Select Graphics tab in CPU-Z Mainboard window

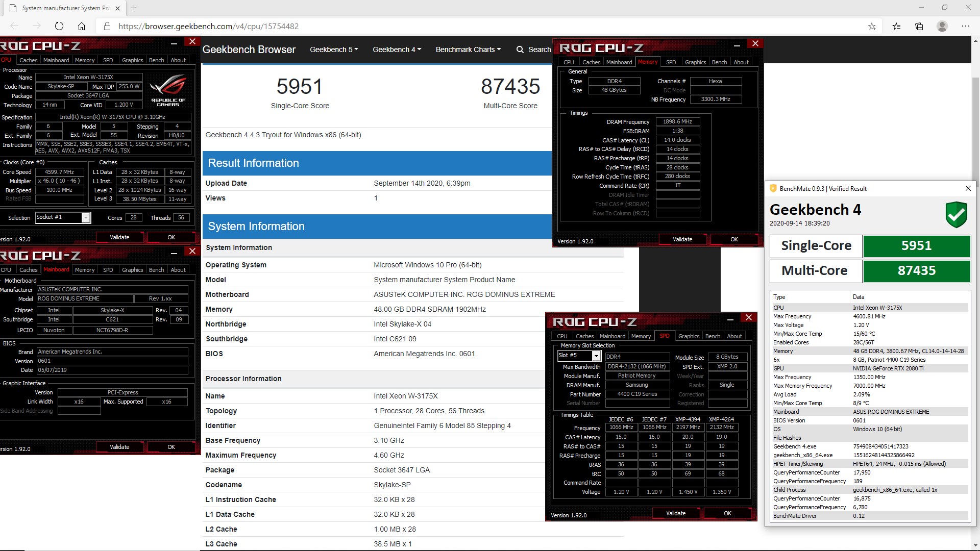(132, 270)
